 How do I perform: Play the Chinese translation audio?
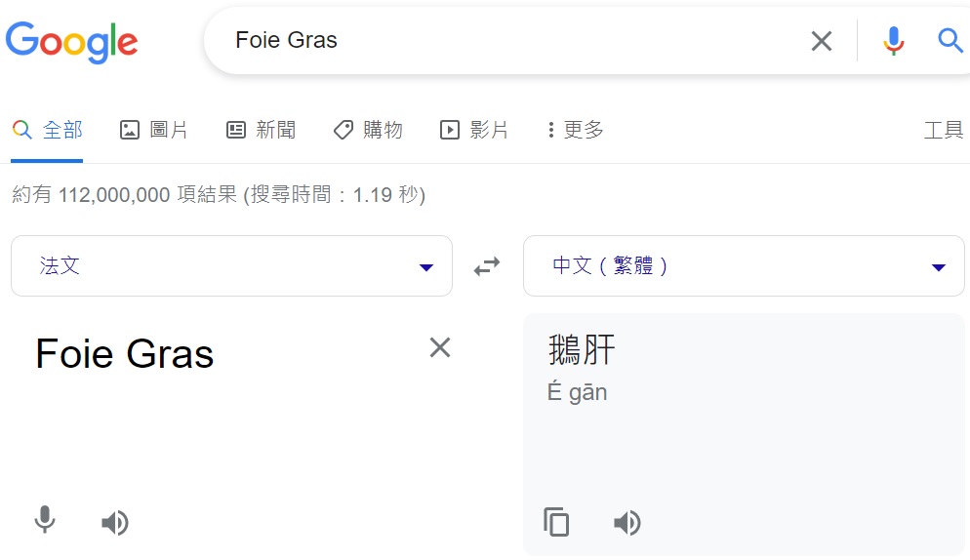click(626, 523)
